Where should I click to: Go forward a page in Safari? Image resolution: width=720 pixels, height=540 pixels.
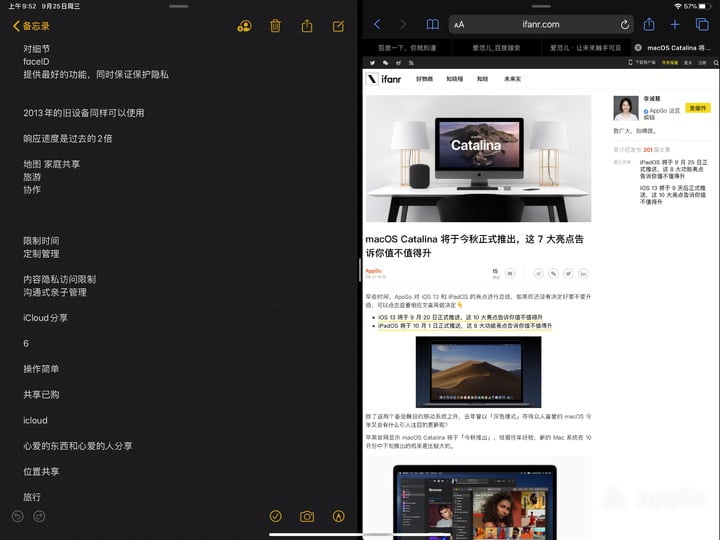click(x=403, y=24)
